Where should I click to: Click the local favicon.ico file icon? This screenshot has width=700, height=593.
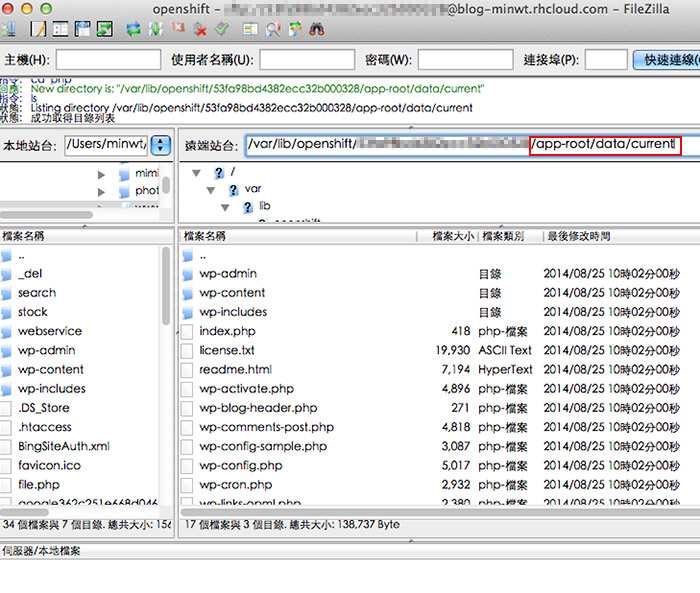pyautogui.click(x=6, y=466)
